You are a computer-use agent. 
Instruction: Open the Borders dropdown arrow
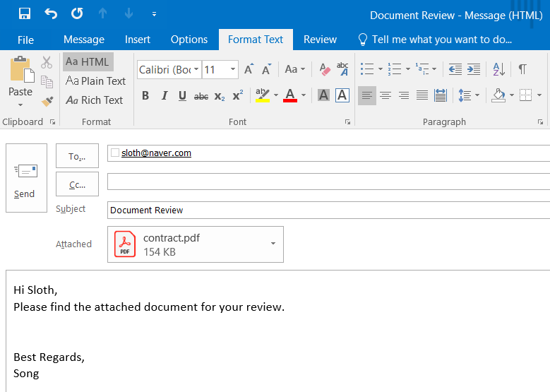click(539, 95)
